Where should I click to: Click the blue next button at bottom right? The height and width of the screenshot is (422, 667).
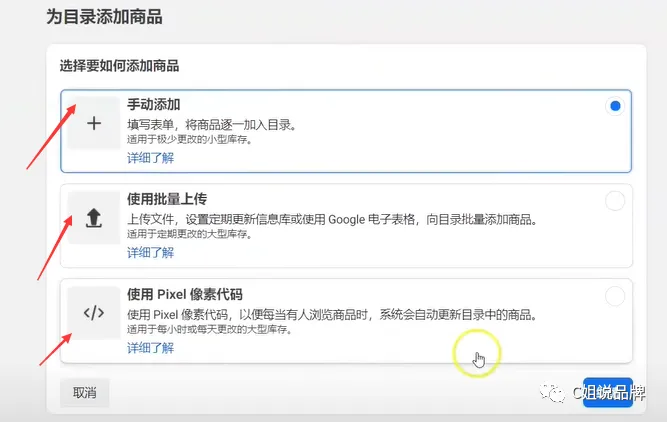[x=608, y=392]
